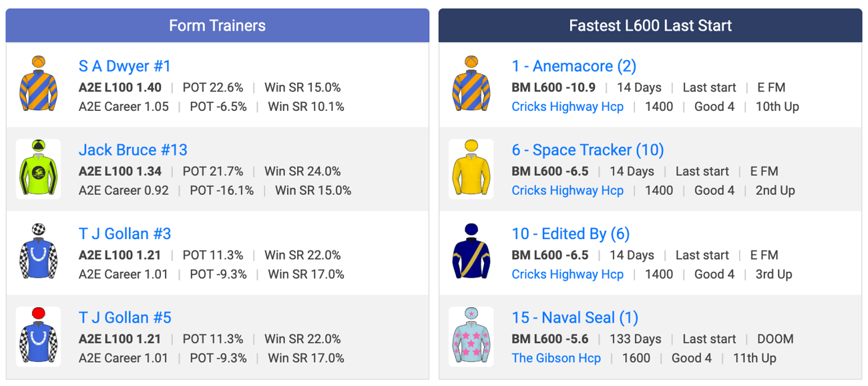Click Space Tracker's yellow silks icon

click(x=471, y=169)
